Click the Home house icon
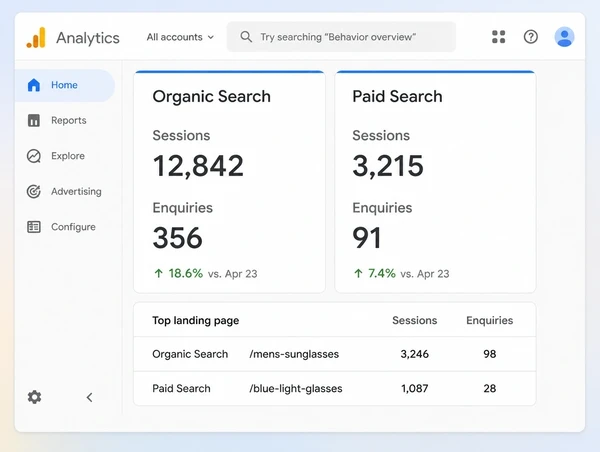The image size is (600, 452). [34, 85]
